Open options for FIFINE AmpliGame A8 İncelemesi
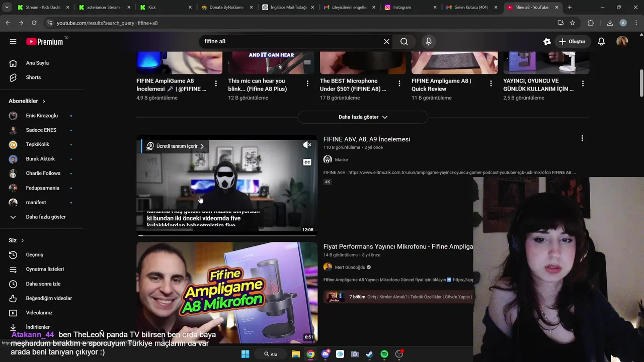Viewport: 644px width, 362px height. pos(216,83)
